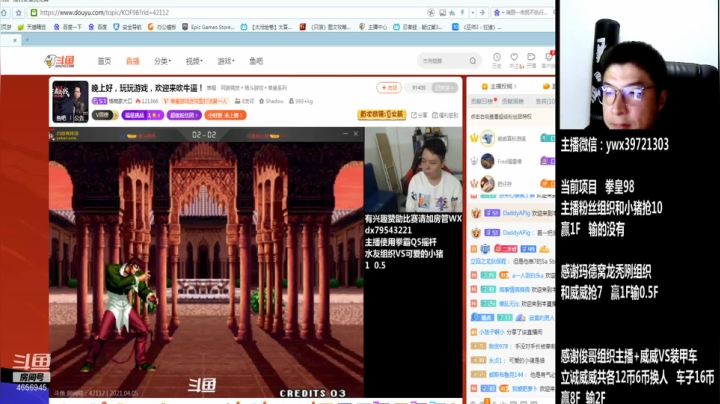The image size is (720, 404).
Task: Bookmark page with the star icon
Action: click(x=18, y=13)
